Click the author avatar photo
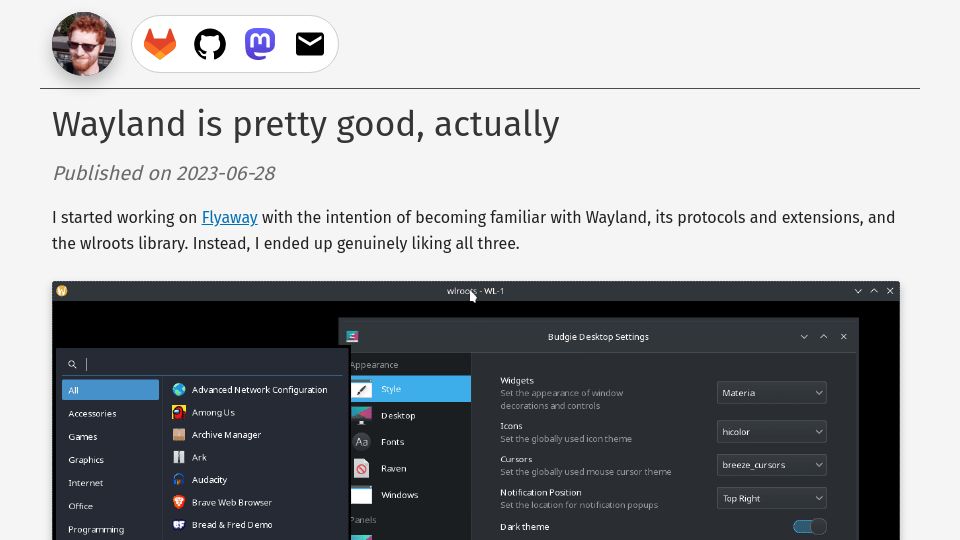Image resolution: width=960 pixels, height=540 pixels. click(x=84, y=43)
